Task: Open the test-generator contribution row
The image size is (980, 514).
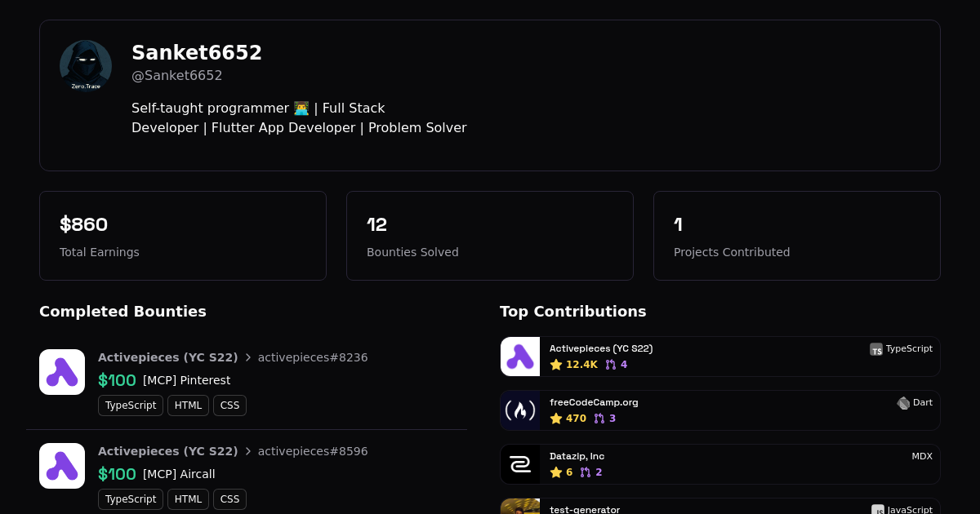Action: click(719, 507)
